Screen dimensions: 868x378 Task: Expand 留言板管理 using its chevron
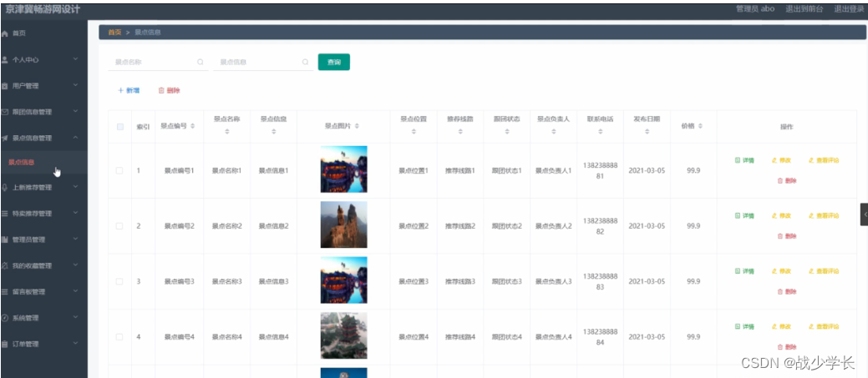pyautogui.click(x=76, y=291)
